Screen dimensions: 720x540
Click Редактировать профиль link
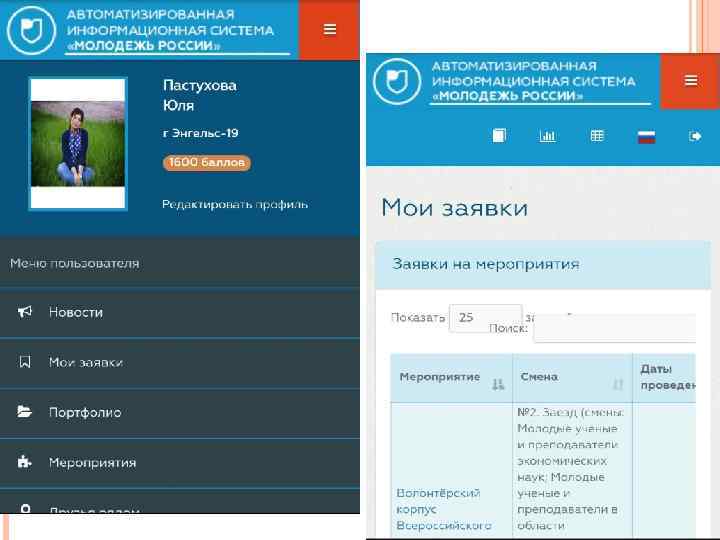click(235, 204)
